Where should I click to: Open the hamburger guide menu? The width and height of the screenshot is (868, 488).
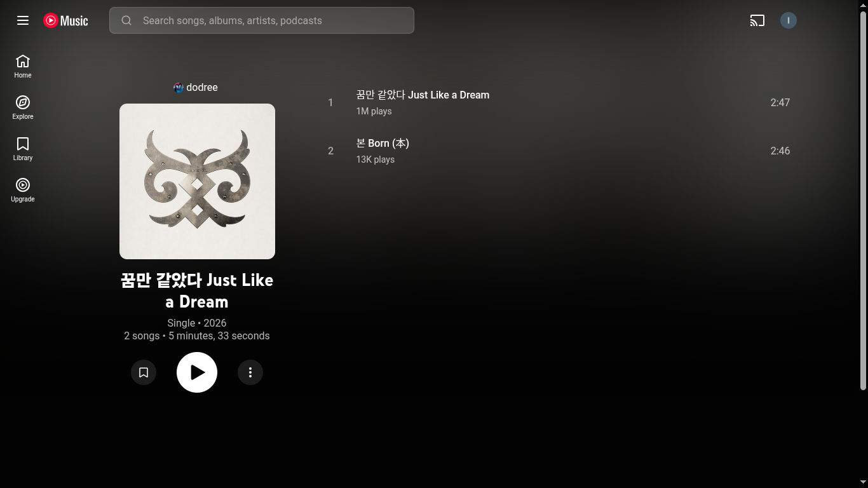click(x=23, y=20)
